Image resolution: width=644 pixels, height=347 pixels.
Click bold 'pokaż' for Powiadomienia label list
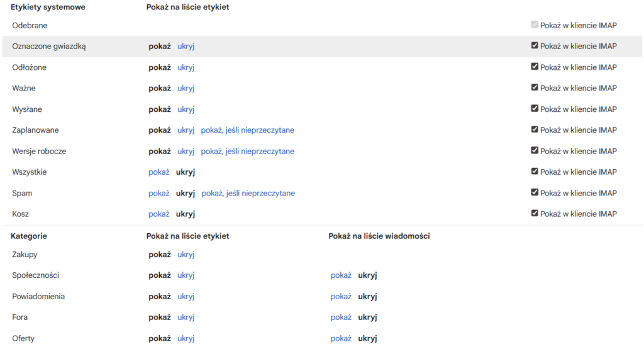coord(159,297)
